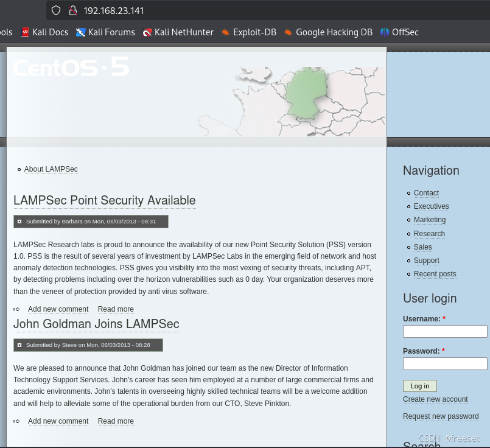The width and height of the screenshot is (490, 448).
Task: Click the Germany map header image
Action: pos(291,101)
